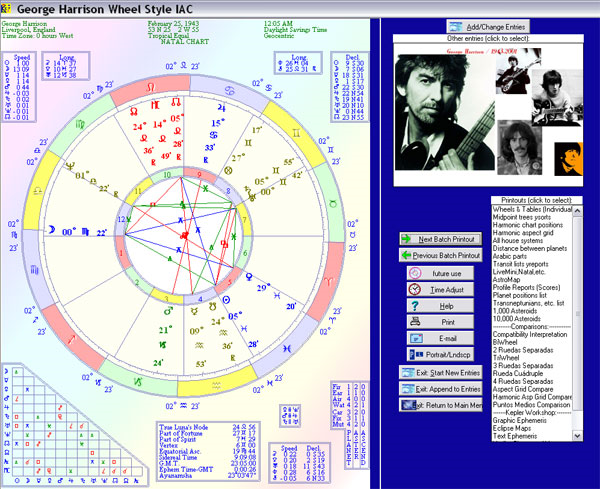Viewport: 600px width, 489px height.
Task: Click the green back arrow on Previous Batch Printout
Action: (x=408, y=256)
